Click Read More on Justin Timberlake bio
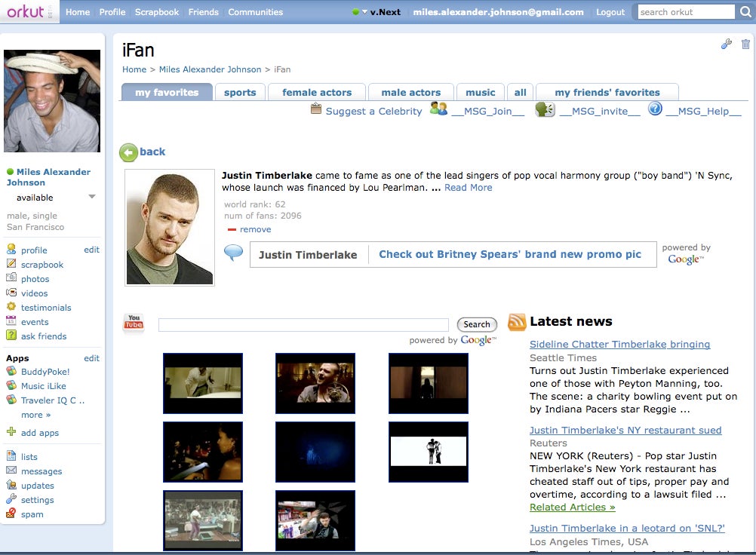This screenshot has width=756, height=555. pyautogui.click(x=468, y=188)
